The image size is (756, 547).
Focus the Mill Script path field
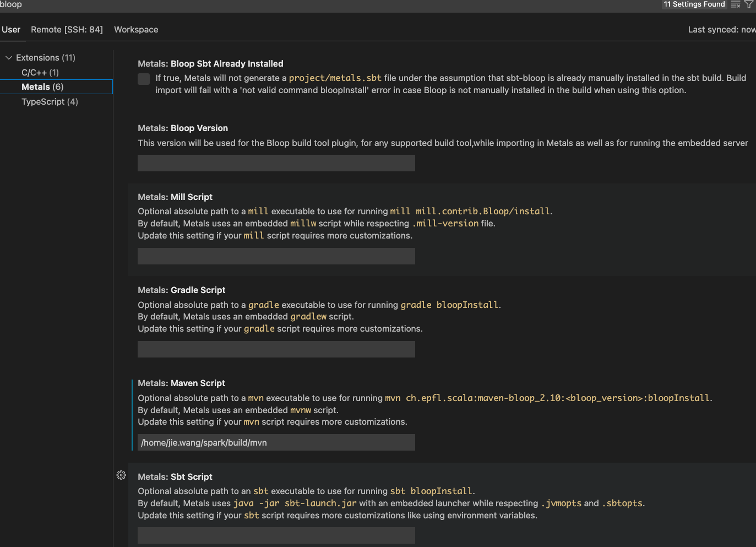point(276,256)
